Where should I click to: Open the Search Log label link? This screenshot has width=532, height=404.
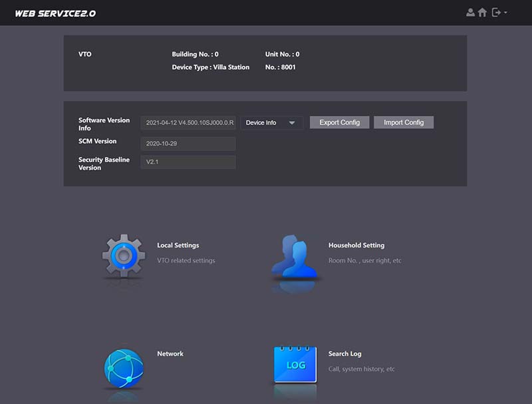[344, 354]
